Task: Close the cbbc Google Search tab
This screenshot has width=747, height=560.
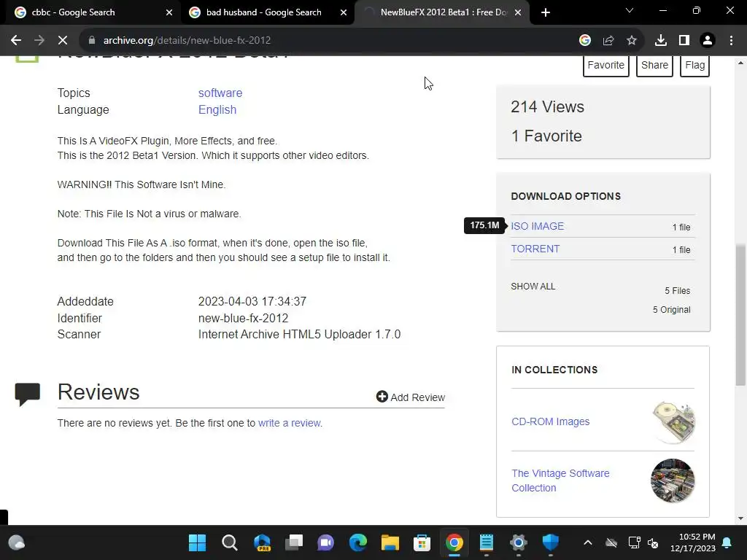Action: click(x=169, y=12)
